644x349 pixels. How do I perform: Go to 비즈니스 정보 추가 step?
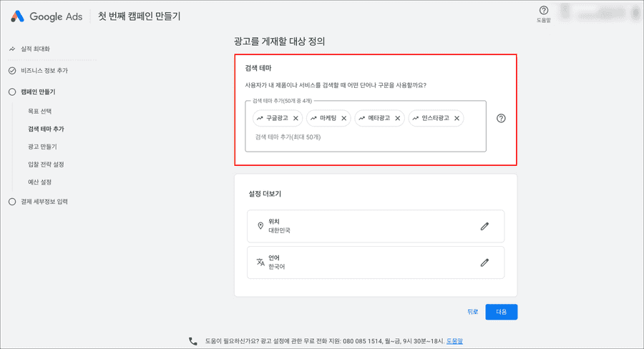tap(44, 71)
